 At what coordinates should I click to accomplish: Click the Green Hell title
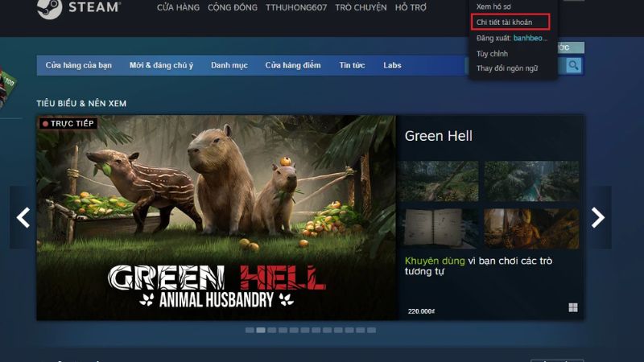tap(438, 136)
